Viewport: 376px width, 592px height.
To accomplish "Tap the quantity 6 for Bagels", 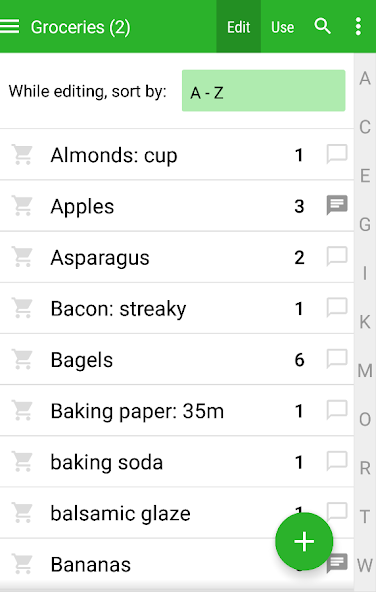I will pyautogui.click(x=299, y=360).
